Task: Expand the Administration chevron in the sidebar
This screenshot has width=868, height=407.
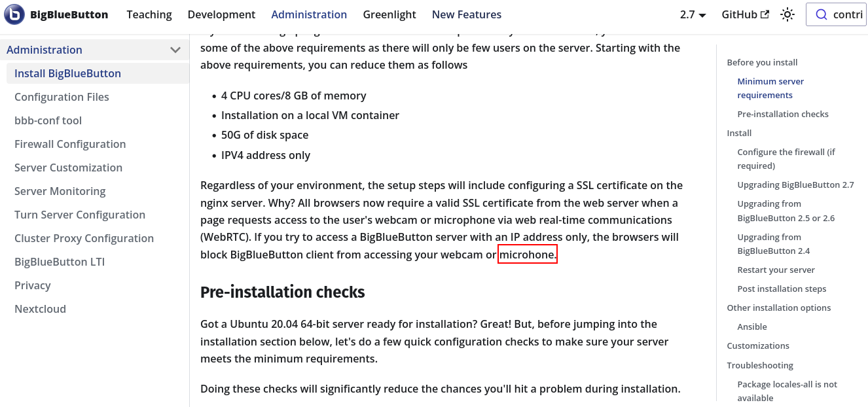Action: [175, 49]
